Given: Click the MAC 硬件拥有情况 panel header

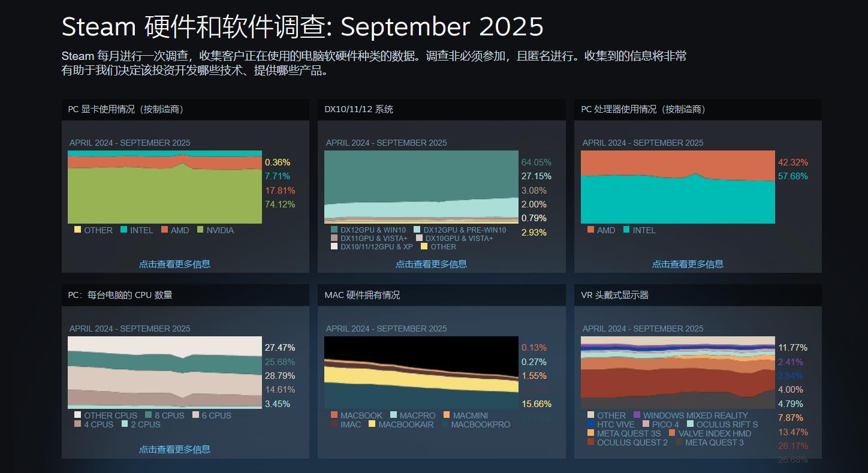Looking at the screenshot, I should [362, 295].
